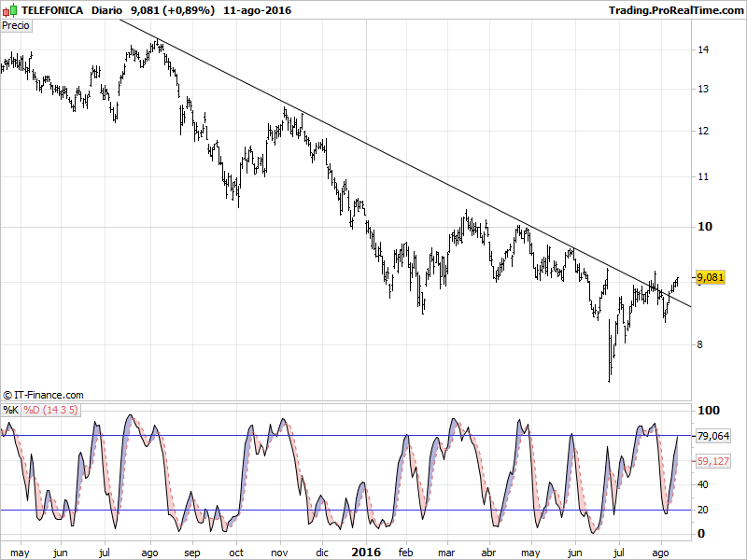The height and width of the screenshot is (560, 747).
Task: Click the Precio panel label
Action: [16, 25]
